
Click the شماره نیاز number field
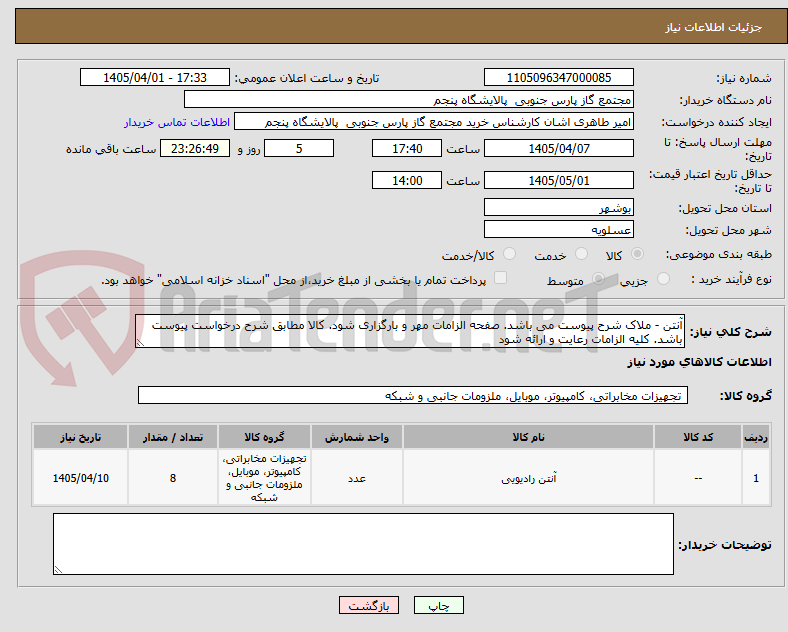(558, 77)
